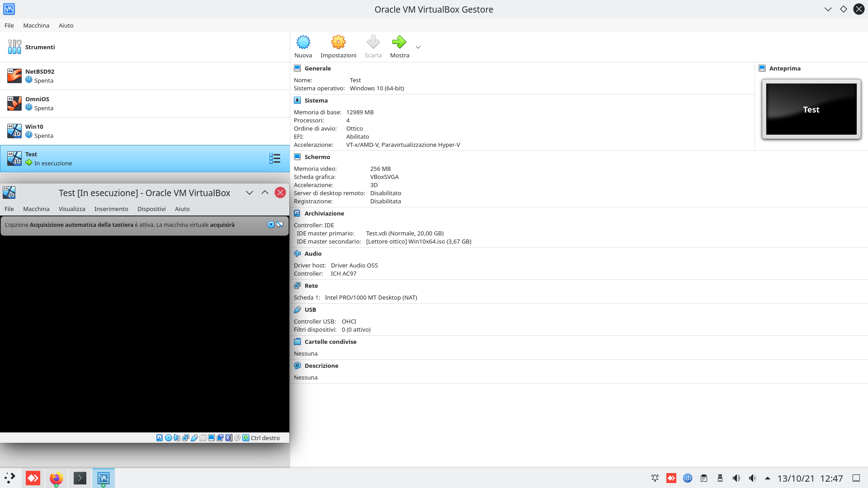Open the Dispositivi menu in VM window
Viewport: 868px width, 488px height.
pos(151,209)
